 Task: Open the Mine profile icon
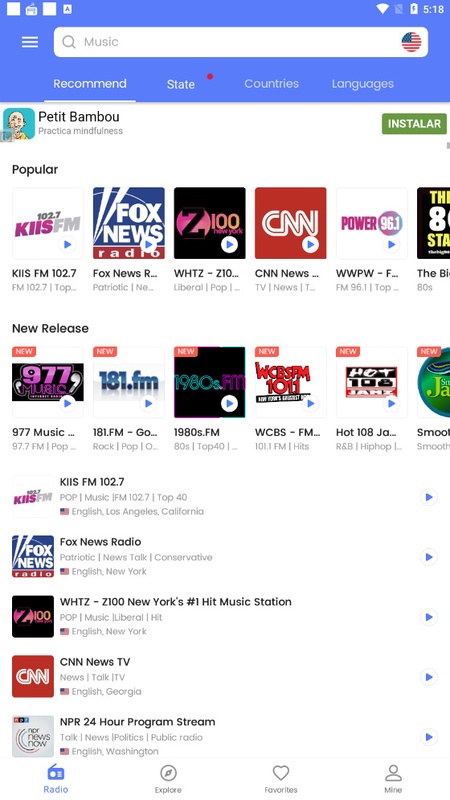tap(393, 773)
